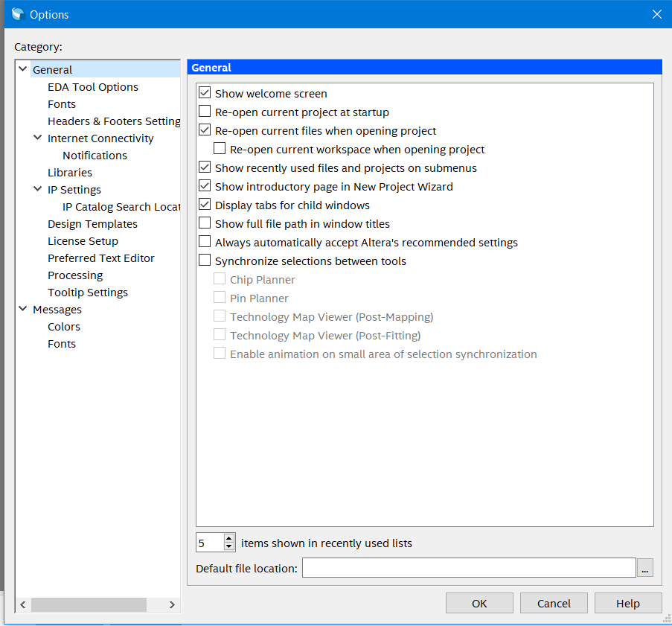Toggle Show recently used files and projects on submenus
Viewport: 672px width, 626px height.
pos(205,167)
